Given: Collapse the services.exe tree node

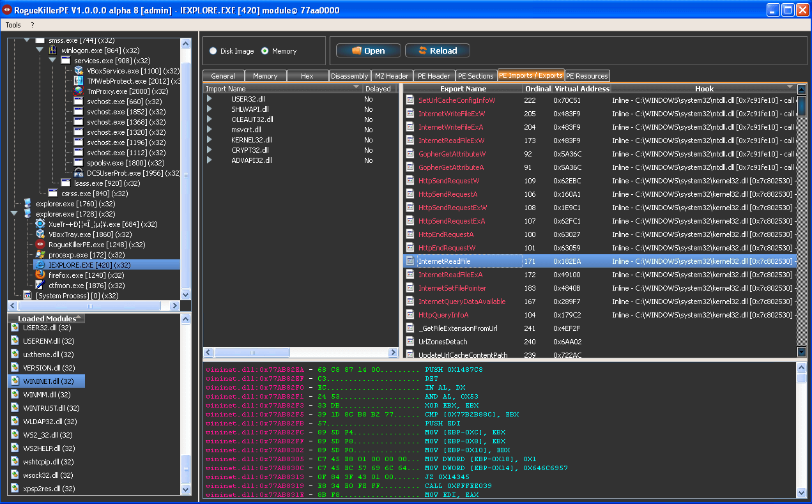Looking at the screenshot, I should (x=52, y=60).
